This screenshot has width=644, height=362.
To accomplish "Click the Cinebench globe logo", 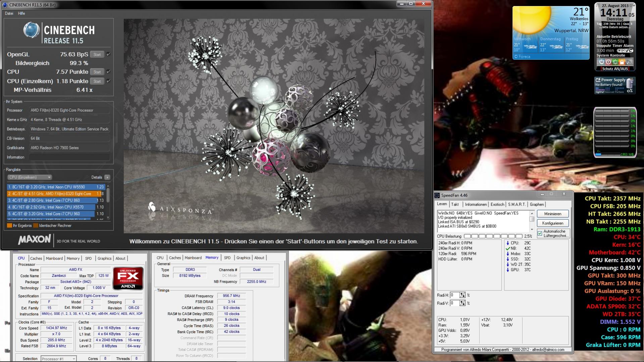I will (31, 31).
